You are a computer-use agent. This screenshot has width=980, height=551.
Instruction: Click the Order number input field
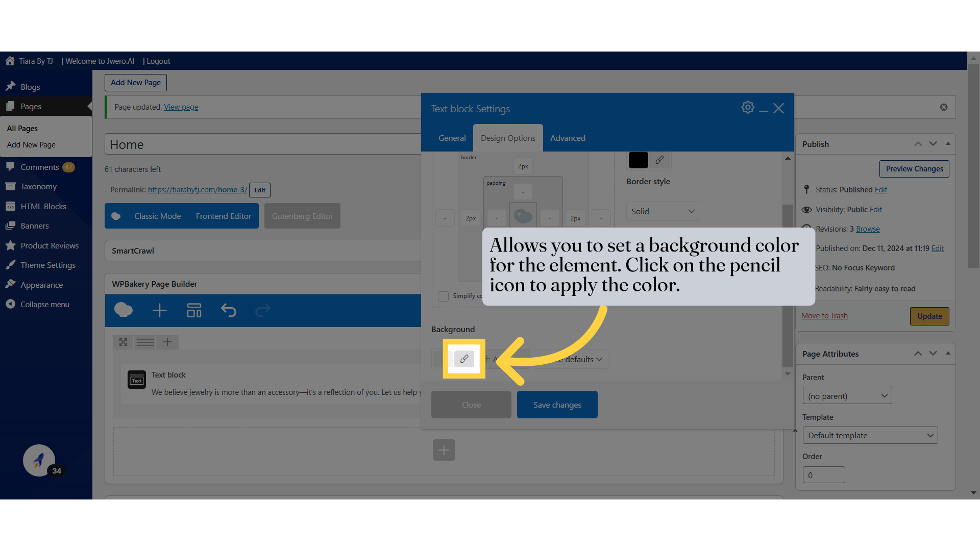[x=823, y=475]
